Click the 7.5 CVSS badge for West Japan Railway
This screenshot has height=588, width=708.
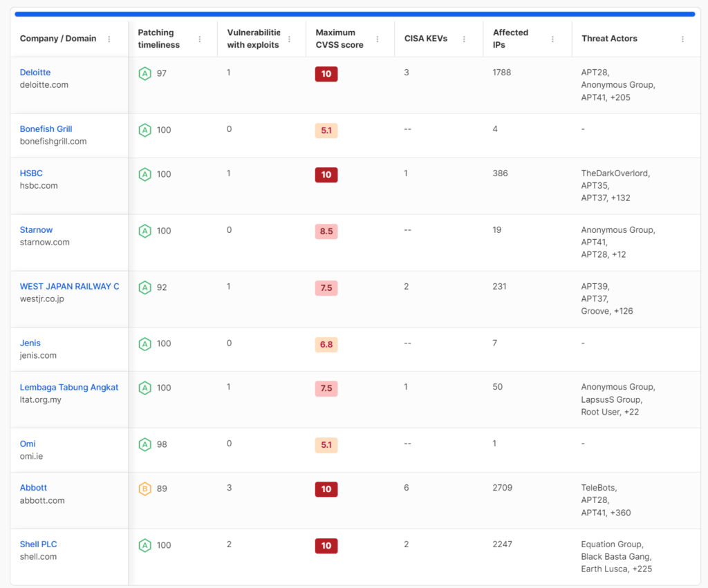pos(326,288)
